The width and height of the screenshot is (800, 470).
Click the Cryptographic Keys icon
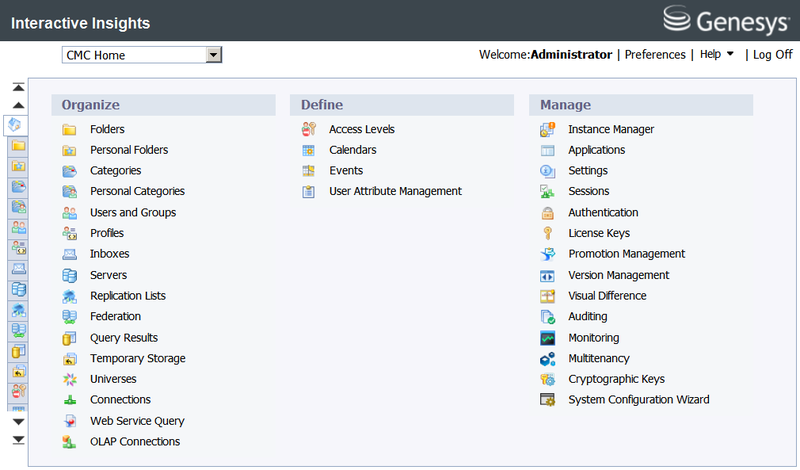coord(547,379)
